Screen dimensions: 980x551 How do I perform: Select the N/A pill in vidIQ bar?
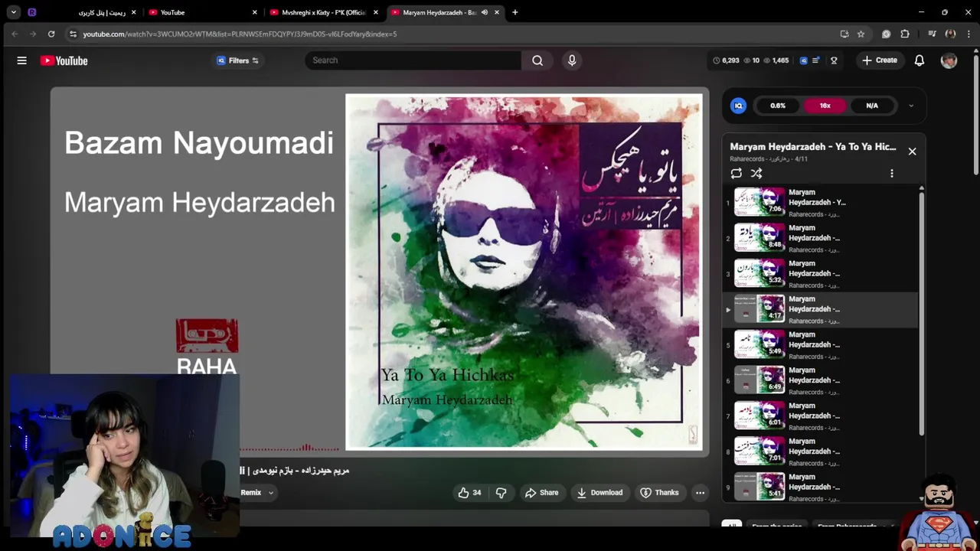tap(872, 106)
